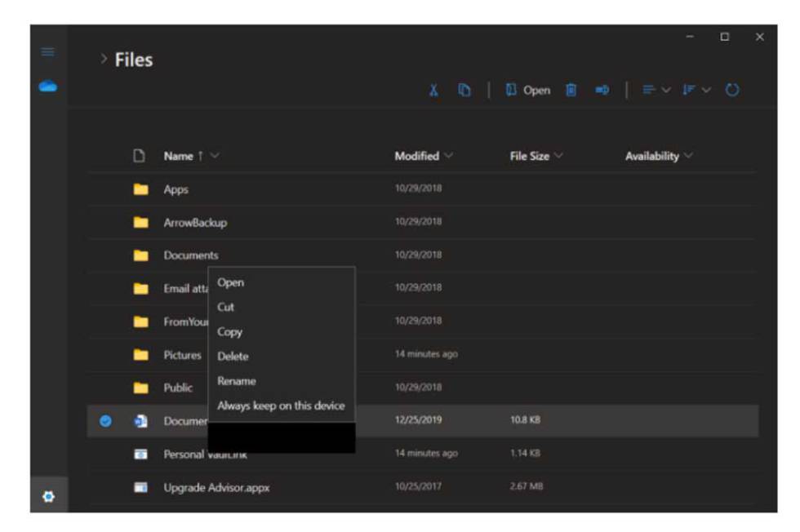Viewport: 800px width, 532px height.
Task: Click the ArrowBackup folder icon
Action: click(140, 223)
